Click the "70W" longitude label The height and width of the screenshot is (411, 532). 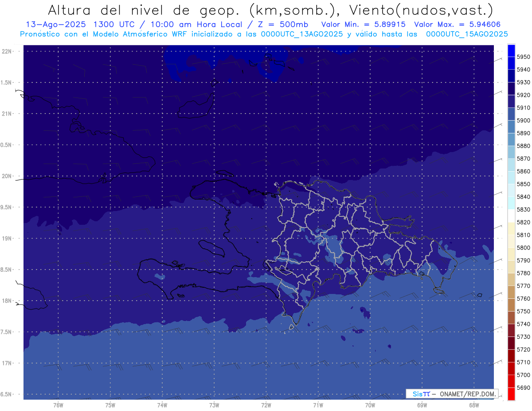coord(370,405)
